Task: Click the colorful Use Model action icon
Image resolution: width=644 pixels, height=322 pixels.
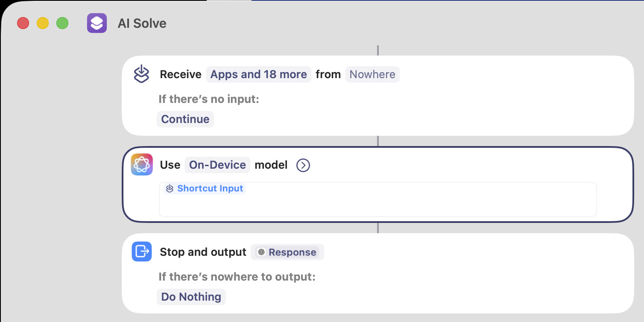Action: pos(142,165)
